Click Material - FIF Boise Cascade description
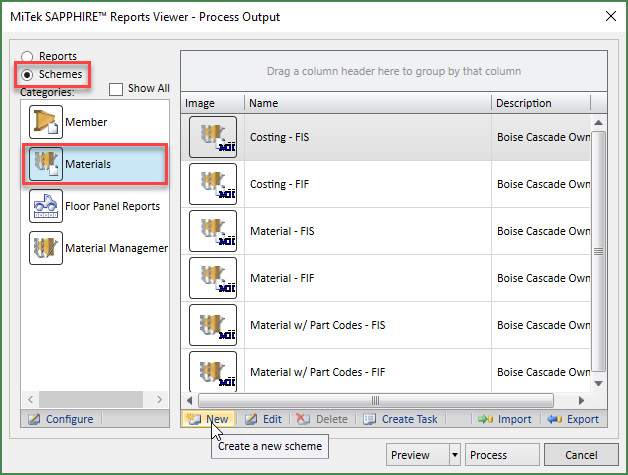 541,278
